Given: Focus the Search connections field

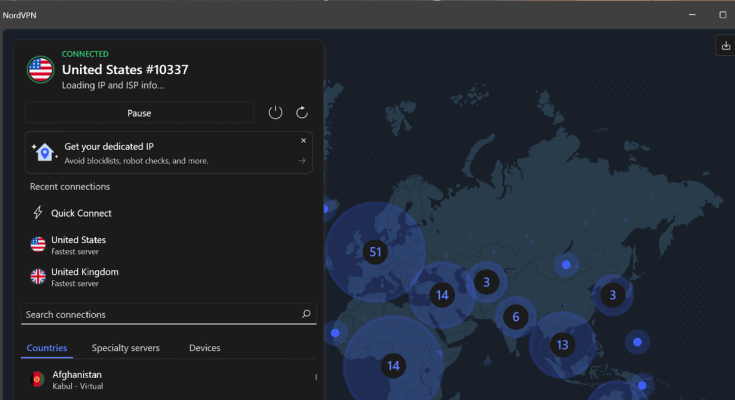Looking at the screenshot, I should [169, 314].
